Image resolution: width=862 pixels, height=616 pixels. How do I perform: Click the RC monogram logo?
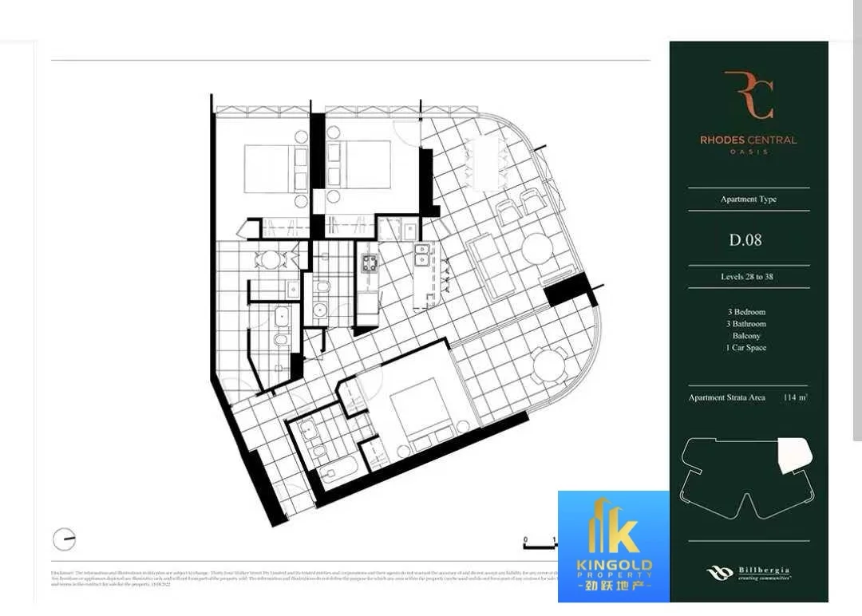[748, 95]
